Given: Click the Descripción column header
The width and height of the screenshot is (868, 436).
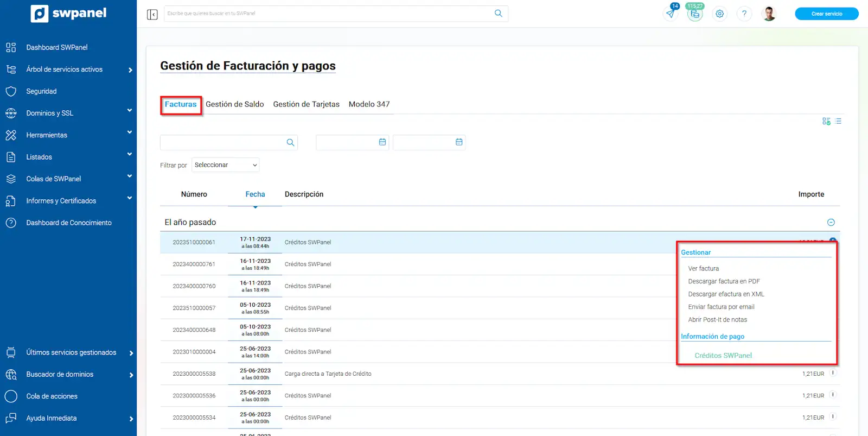Looking at the screenshot, I should coord(304,194).
